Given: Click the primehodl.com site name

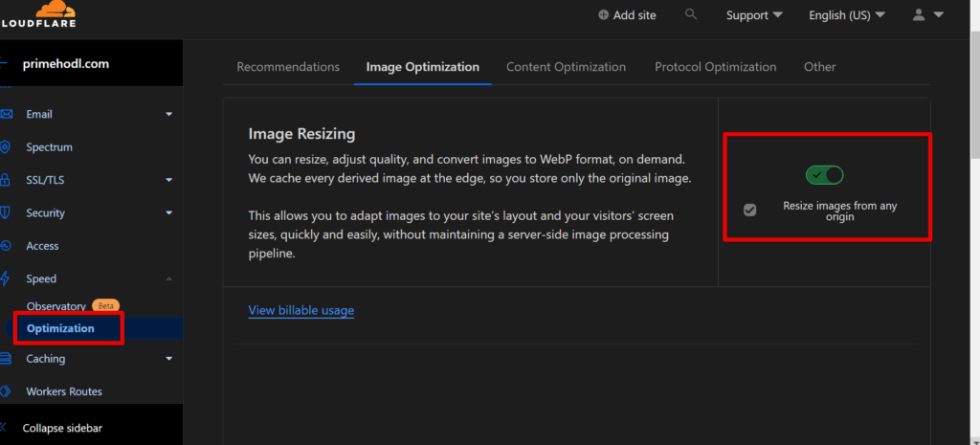Looking at the screenshot, I should (x=66, y=64).
